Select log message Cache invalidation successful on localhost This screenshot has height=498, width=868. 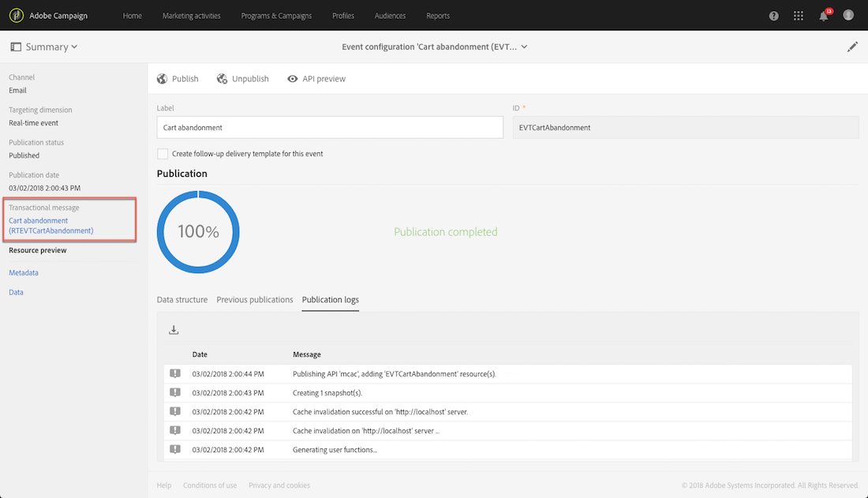point(380,412)
